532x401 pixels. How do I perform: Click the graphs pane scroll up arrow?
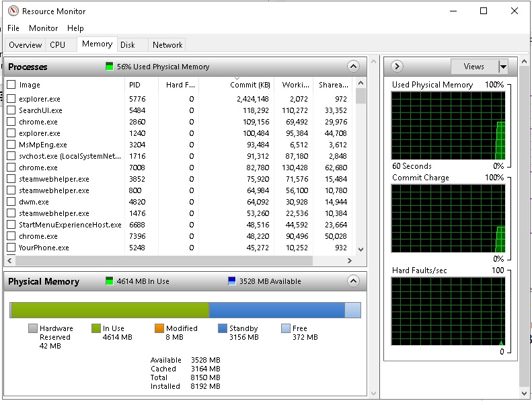coord(524,62)
